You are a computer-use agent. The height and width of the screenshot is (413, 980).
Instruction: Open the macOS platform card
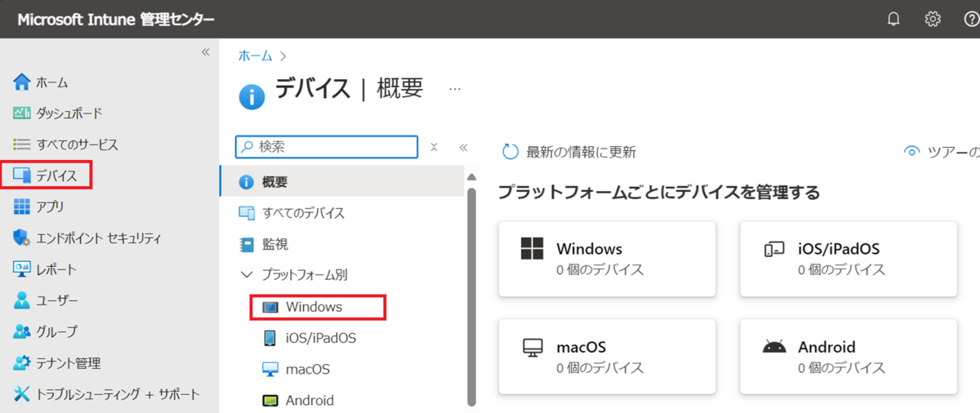(x=607, y=357)
